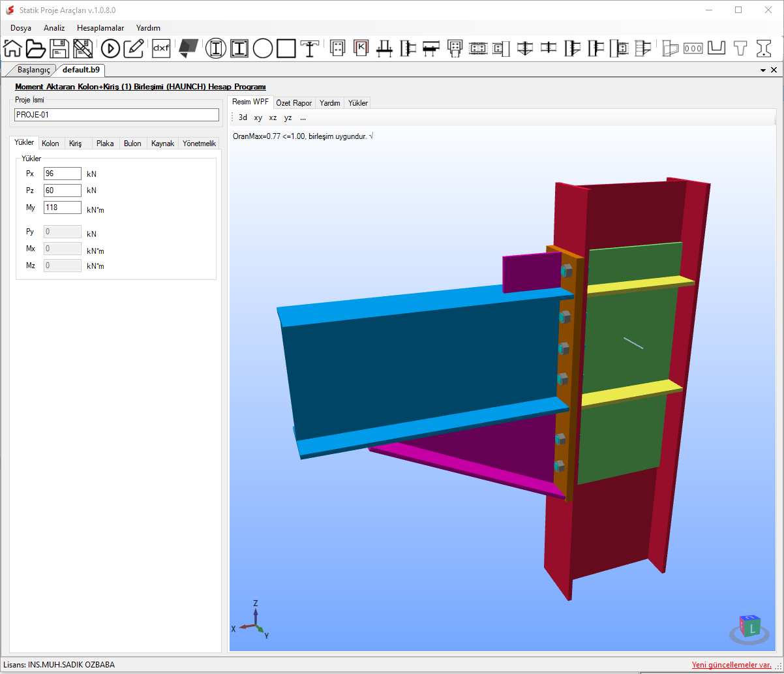Screen dimensions: 784x674
Task: Close the default.b9 document tab with X
Action: 774,70
